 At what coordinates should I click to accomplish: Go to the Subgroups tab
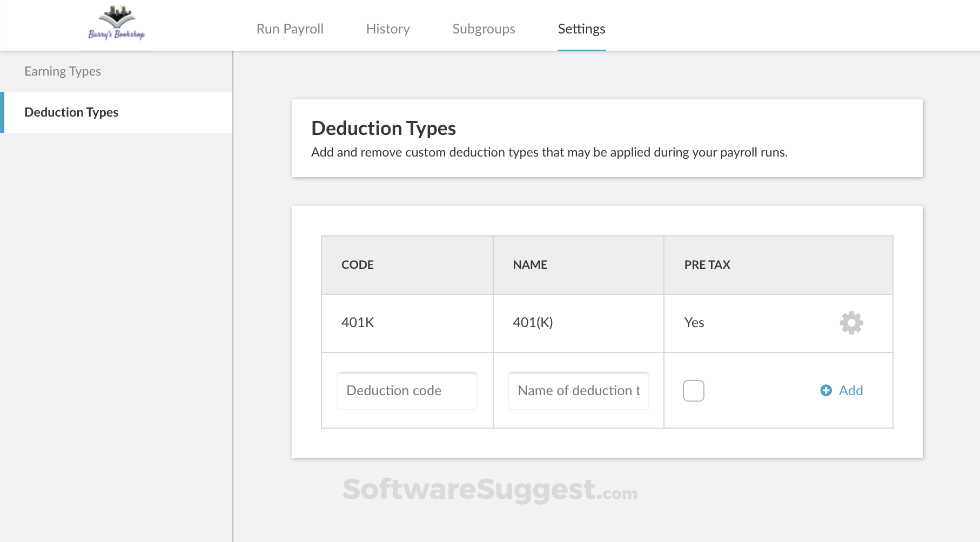(484, 29)
